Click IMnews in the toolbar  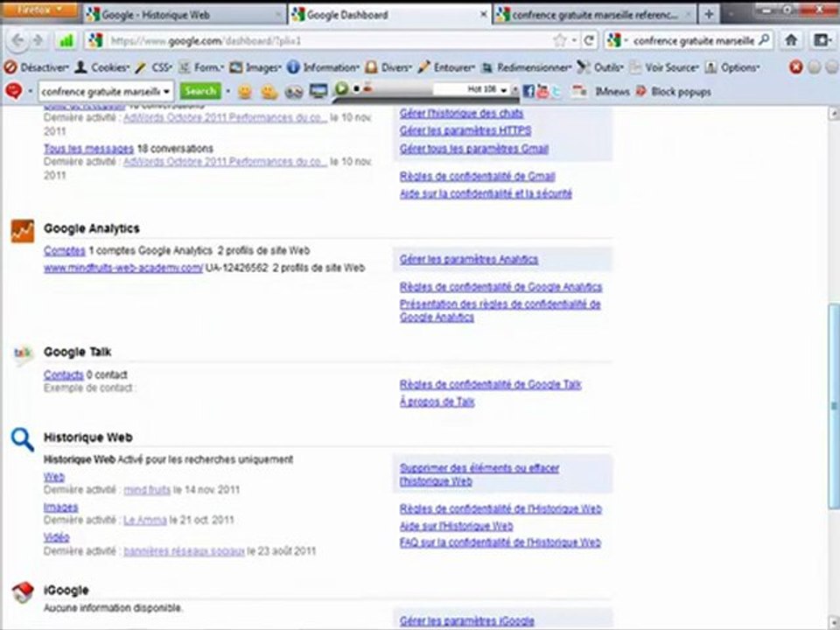(612, 92)
